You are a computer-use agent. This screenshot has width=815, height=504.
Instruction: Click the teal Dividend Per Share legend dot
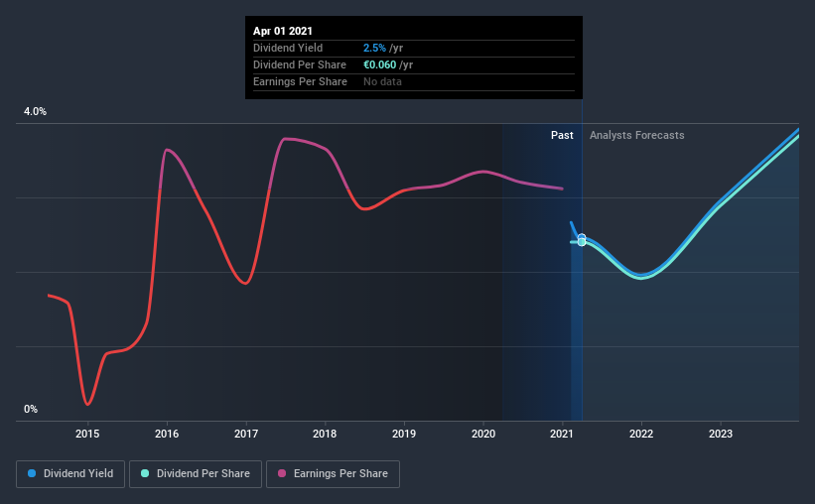145,473
